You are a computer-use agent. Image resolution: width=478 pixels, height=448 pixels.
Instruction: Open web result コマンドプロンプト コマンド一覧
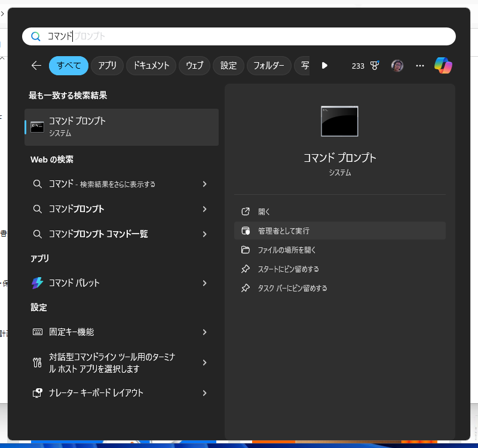[122, 234]
